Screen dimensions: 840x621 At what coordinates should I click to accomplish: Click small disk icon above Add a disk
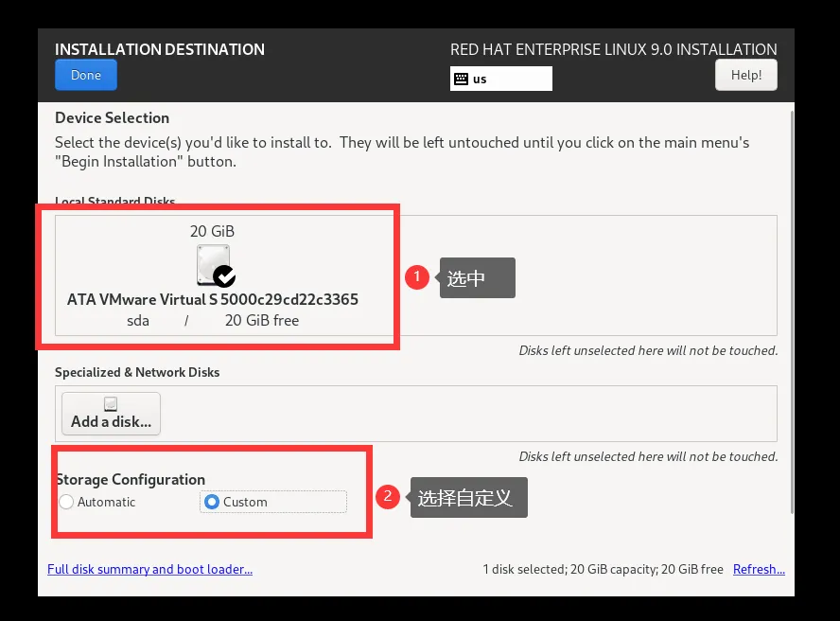111,404
